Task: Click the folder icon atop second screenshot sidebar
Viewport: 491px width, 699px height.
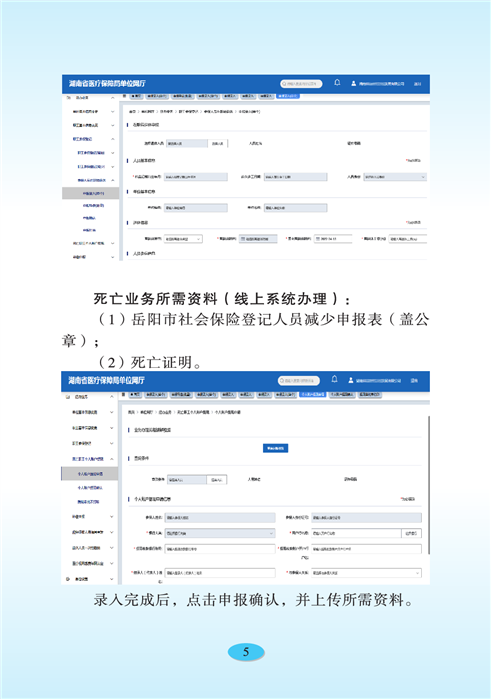Action: point(68,396)
